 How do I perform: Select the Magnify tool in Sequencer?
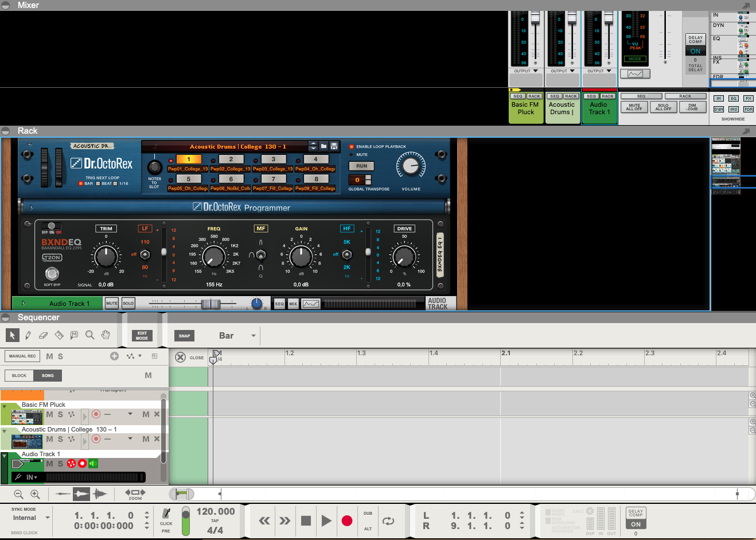pos(89,335)
